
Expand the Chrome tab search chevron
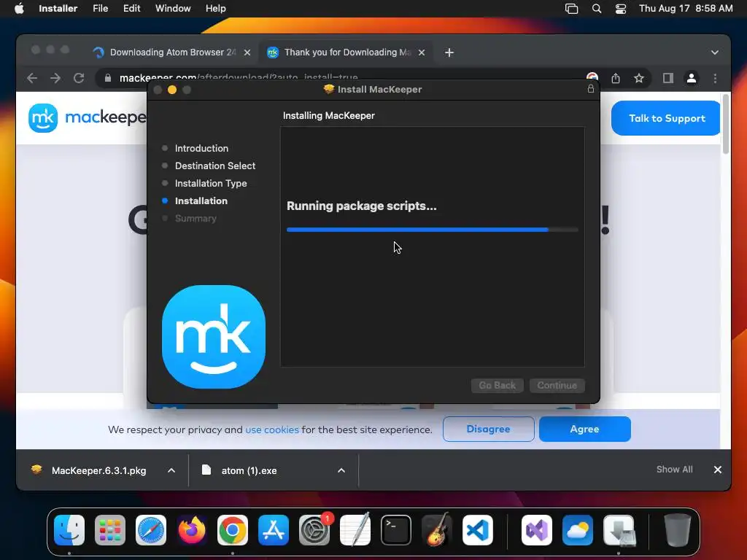[x=715, y=52]
